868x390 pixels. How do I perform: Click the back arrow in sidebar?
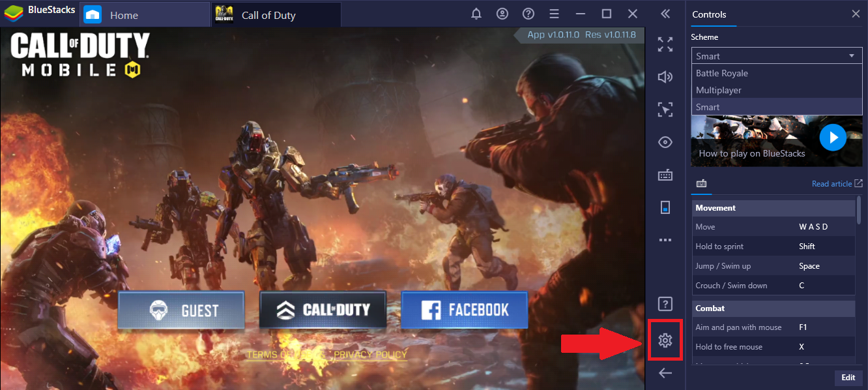[665, 373]
